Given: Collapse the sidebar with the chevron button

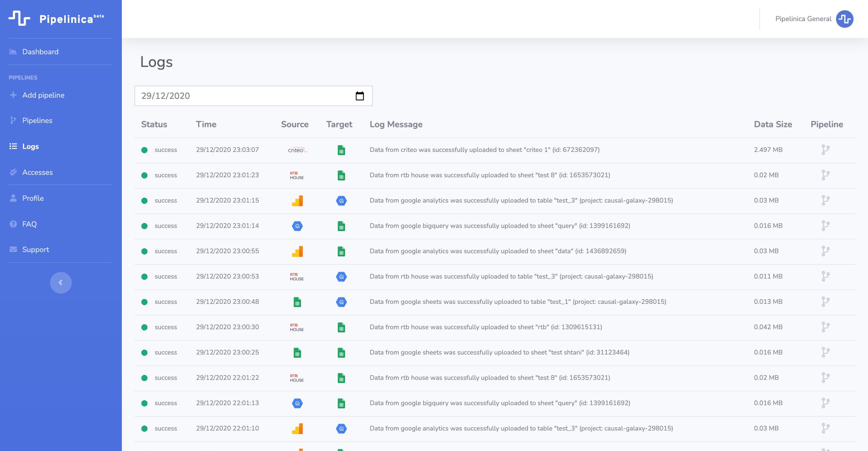Looking at the screenshot, I should click(61, 282).
